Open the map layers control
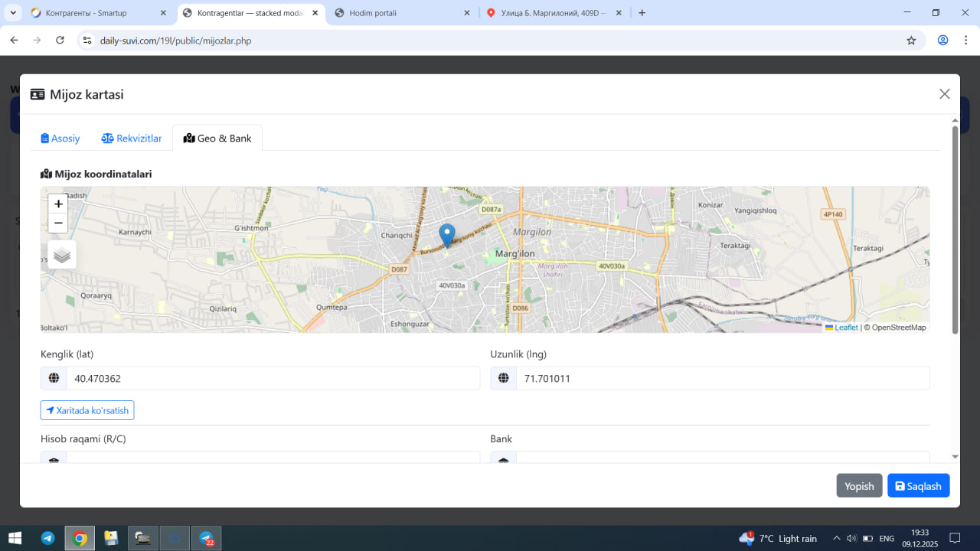Image resolution: width=980 pixels, height=551 pixels. 62,255
